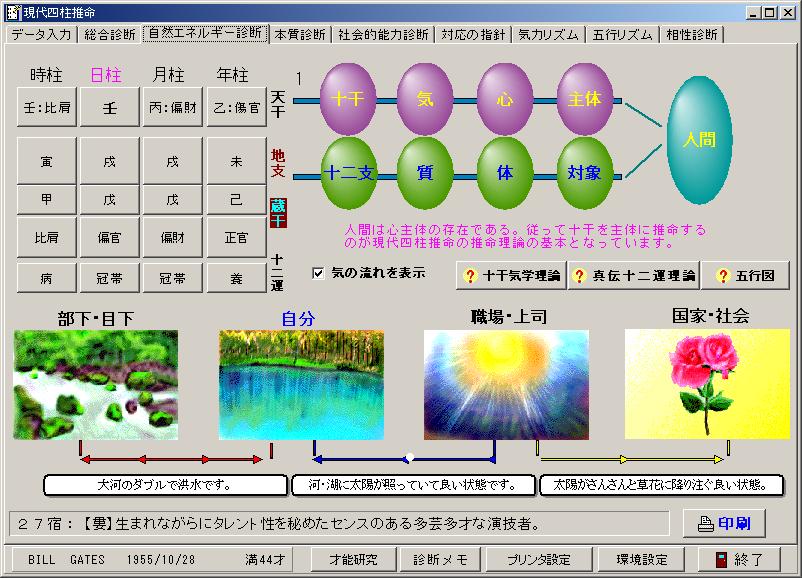Click the 病 twelve-fortune cell
This screenshot has height=578, width=802.
click(x=47, y=278)
